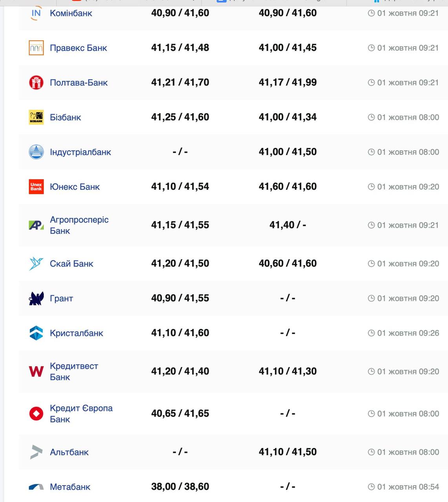
Task: Open the Юнекс Банк link
Action: 75,187
